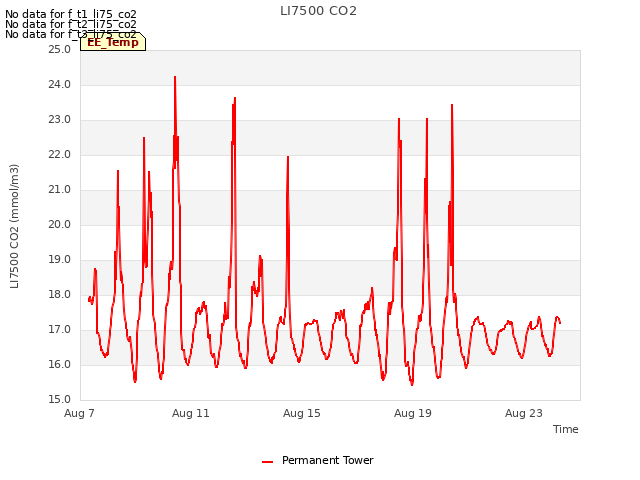Click the 15.0 y-axis tick label

coord(60,400)
